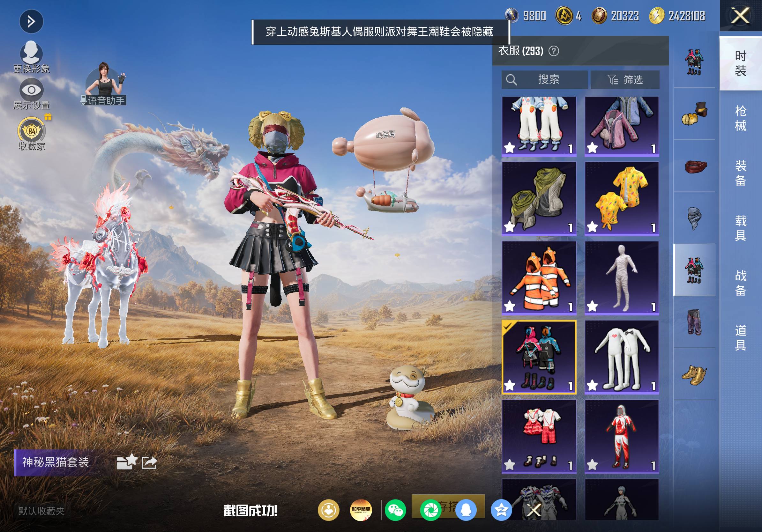Image resolution: width=762 pixels, height=532 pixels.
Task: Switch to the 时装 tab
Action: [x=740, y=63]
